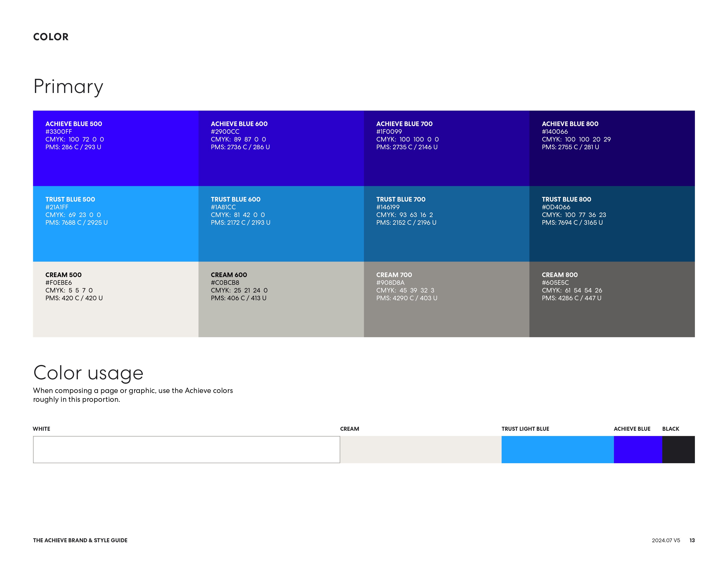
Task: Click the white segment of usage bar
Action: tap(186, 449)
